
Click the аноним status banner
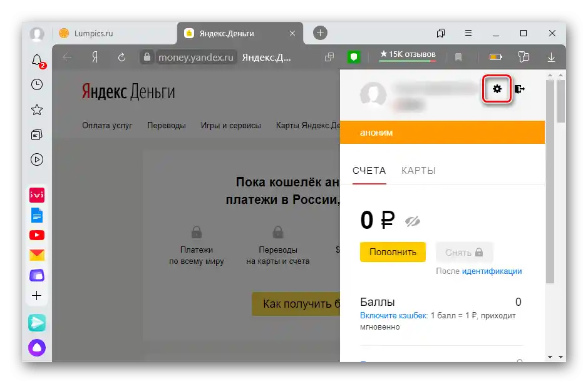pyautogui.click(x=442, y=132)
